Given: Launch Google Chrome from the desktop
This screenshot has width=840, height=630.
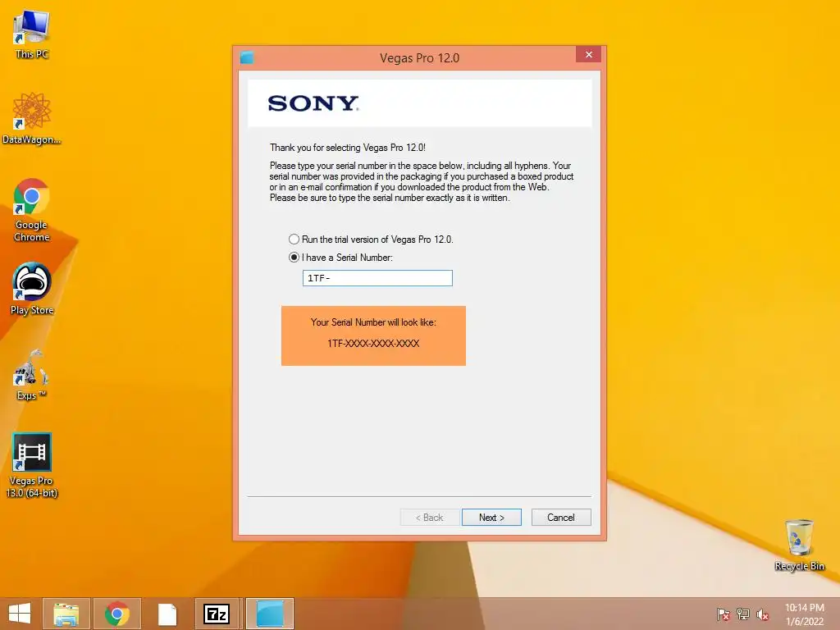Looking at the screenshot, I should click(32, 210).
